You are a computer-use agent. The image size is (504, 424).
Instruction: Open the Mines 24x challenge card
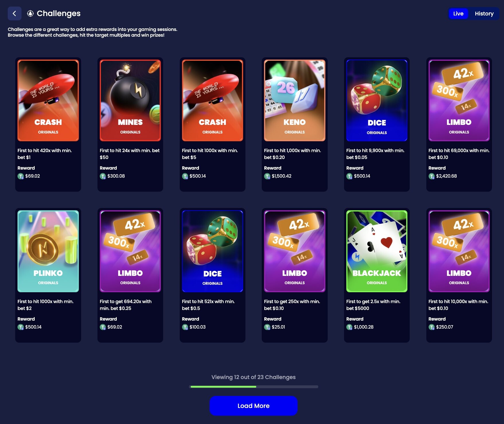coord(130,125)
